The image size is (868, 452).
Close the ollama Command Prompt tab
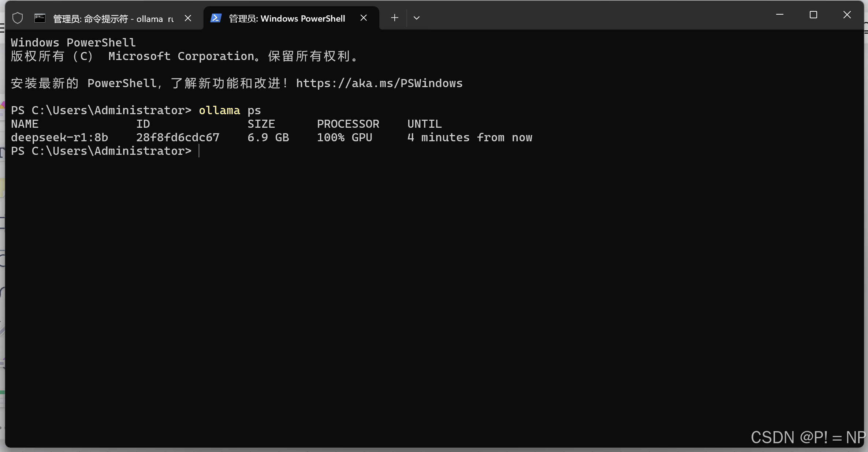[188, 18]
